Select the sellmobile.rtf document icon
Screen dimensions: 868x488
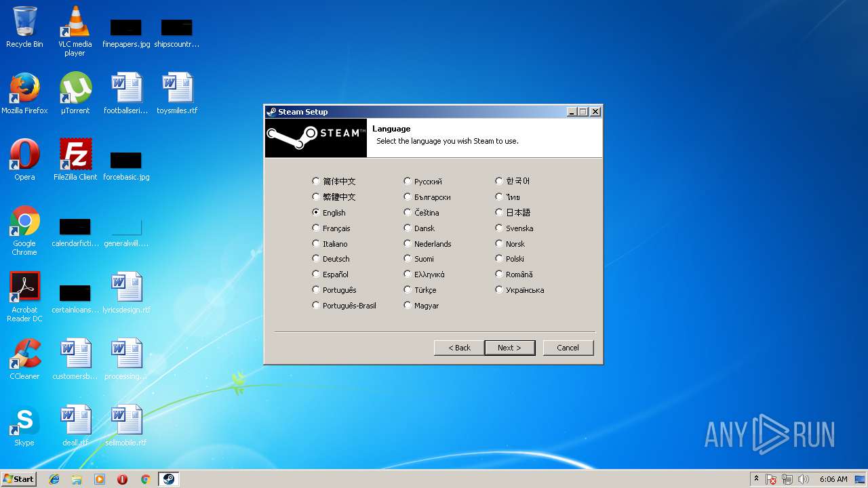[x=126, y=426]
